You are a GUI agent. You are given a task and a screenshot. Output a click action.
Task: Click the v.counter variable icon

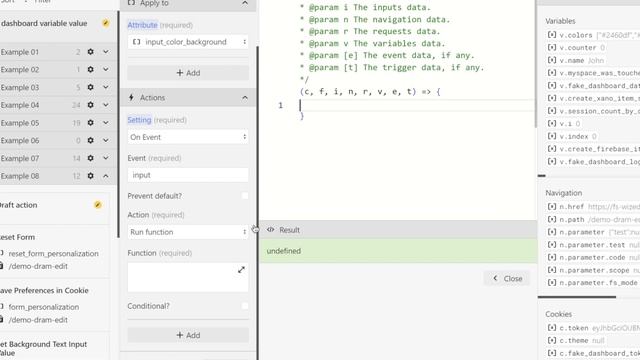pyautogui.click(x=551, y=48)
